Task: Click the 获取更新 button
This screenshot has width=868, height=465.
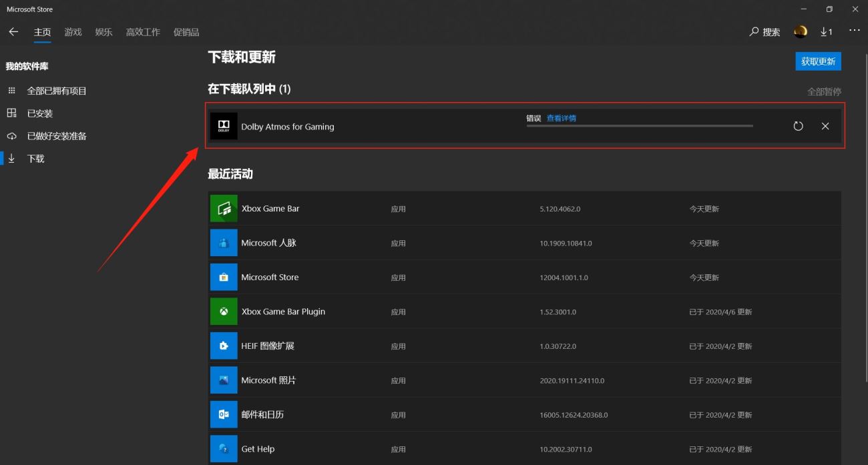Action: (x=818, y=61)
